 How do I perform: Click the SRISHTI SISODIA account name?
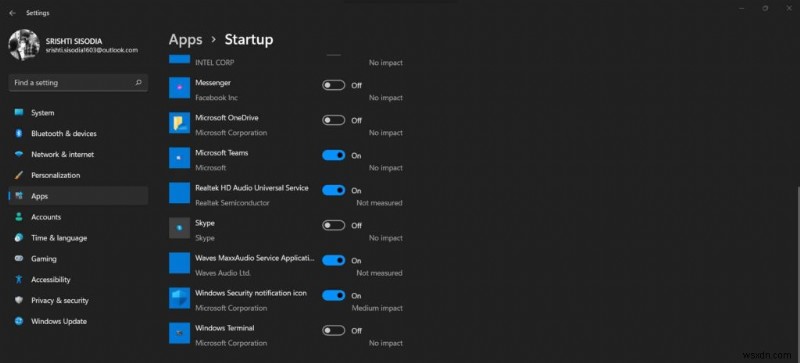[74, 41]
